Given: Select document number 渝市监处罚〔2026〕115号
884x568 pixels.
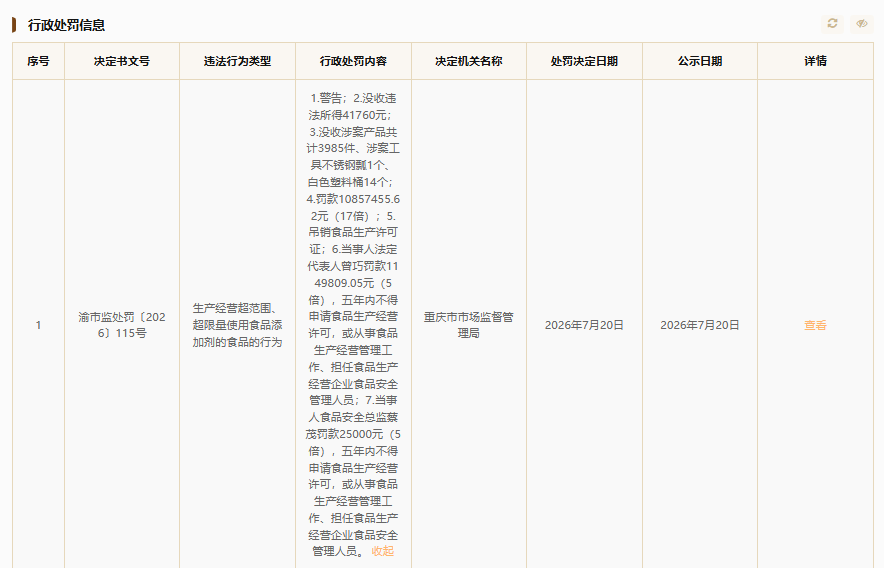Looking at the screenshot, I should (122, 325).
